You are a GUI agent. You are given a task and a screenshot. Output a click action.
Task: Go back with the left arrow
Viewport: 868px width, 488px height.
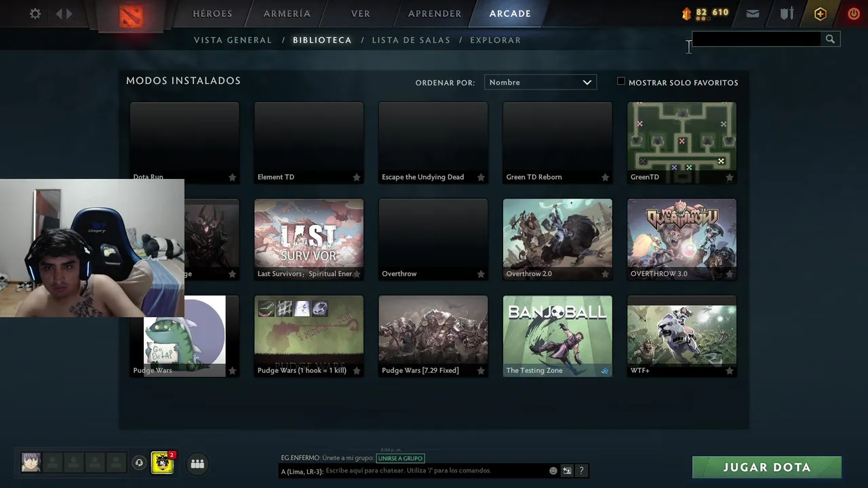59,14
